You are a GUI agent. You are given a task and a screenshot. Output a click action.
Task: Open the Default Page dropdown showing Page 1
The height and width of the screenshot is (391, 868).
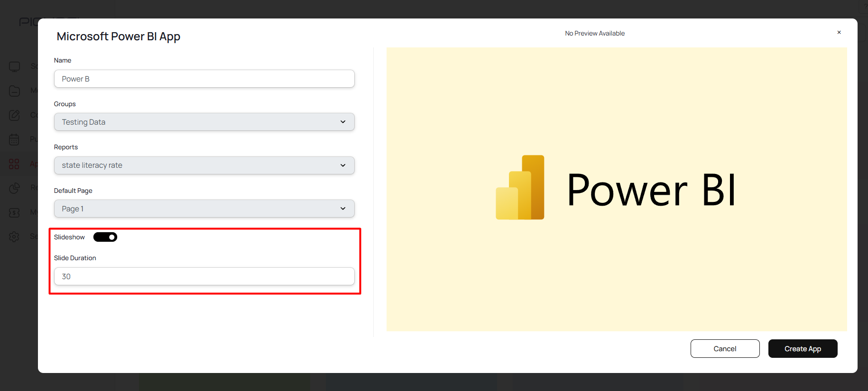tap(204, 209)
